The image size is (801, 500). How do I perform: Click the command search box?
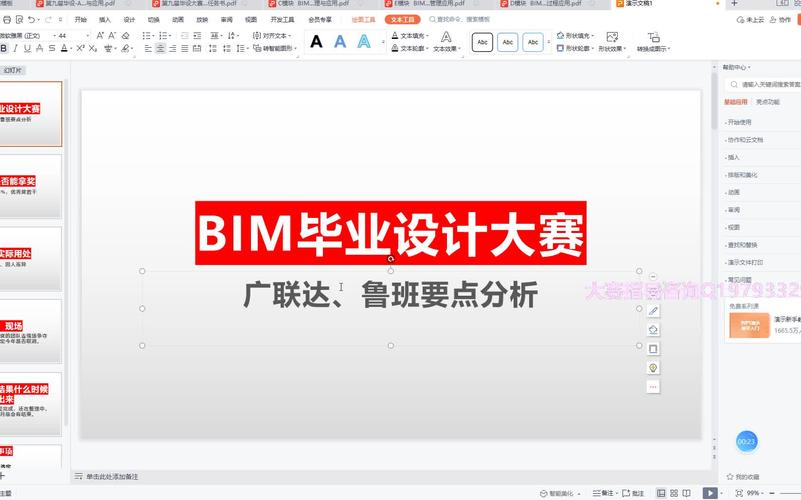[x=460, y=19]
